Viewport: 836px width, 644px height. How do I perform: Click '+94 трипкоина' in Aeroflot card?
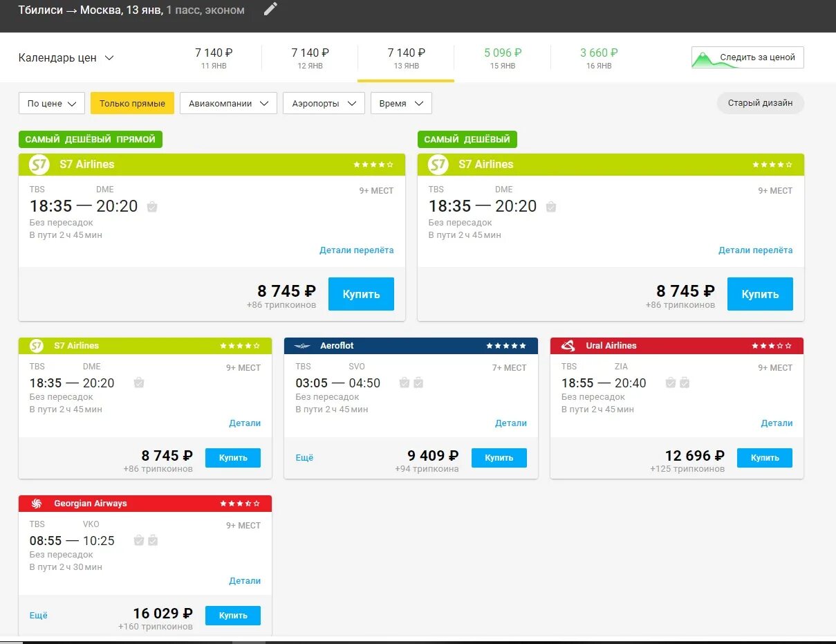(427, 469)
